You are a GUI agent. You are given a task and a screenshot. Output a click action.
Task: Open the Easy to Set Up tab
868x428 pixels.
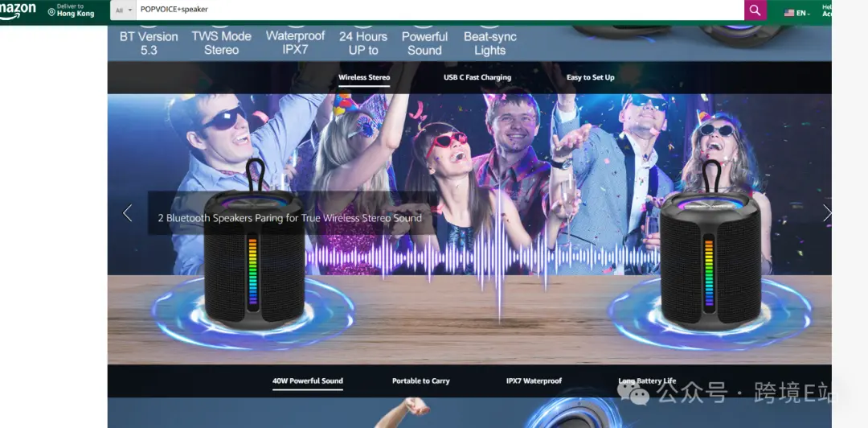590,78
